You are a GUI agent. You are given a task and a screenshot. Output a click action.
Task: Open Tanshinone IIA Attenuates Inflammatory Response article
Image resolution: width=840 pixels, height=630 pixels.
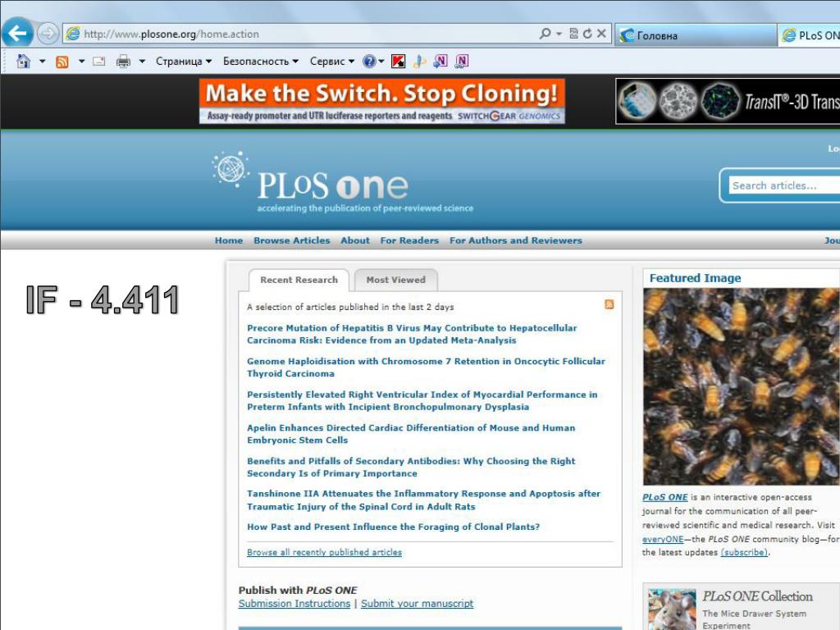point(424,500)
